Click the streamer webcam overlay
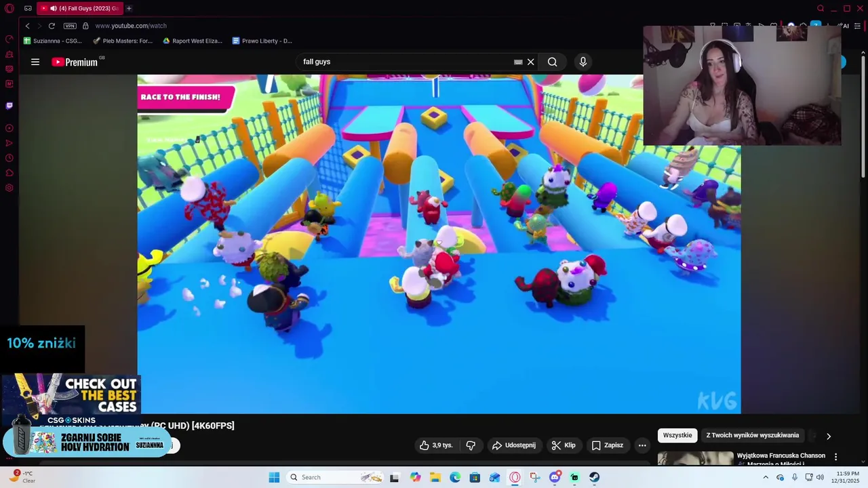The width and height of the screenshot is (868, 488). 742,85
